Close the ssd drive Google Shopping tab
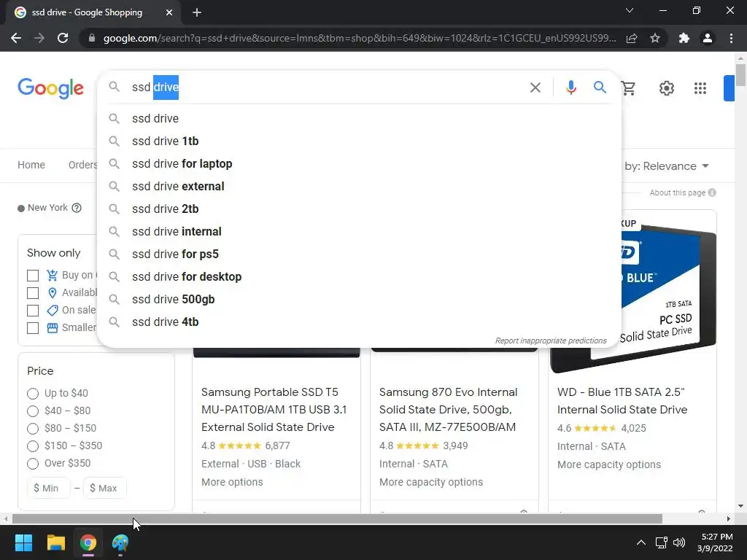This screenshot has width=747, height=560. [169, 12]
